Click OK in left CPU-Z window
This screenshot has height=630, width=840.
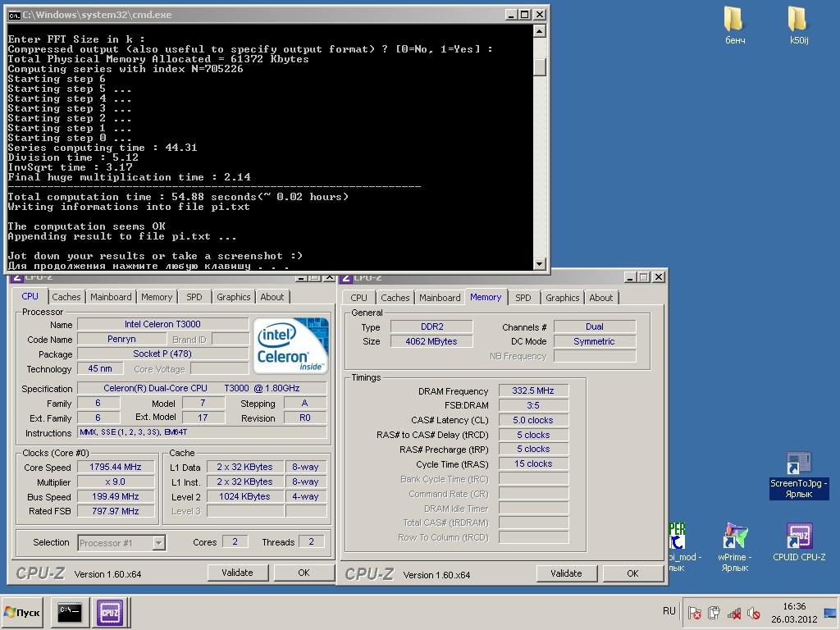[304, 573]
